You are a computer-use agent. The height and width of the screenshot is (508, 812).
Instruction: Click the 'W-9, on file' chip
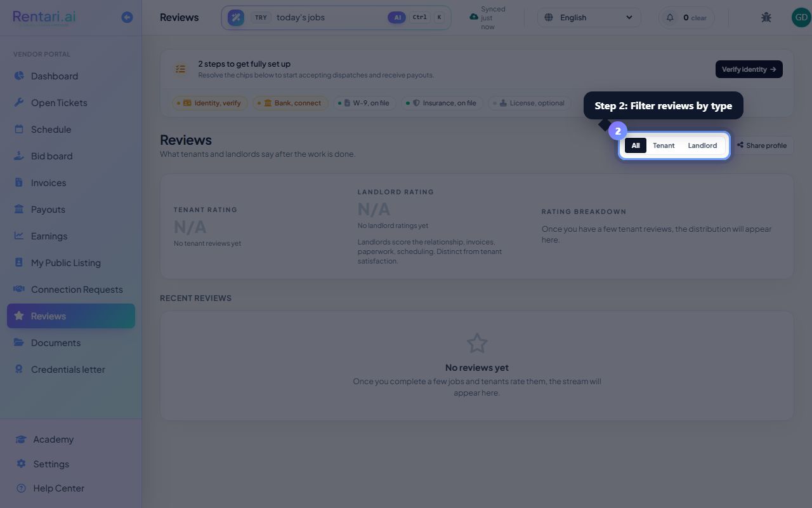click(x=364, y=103)
